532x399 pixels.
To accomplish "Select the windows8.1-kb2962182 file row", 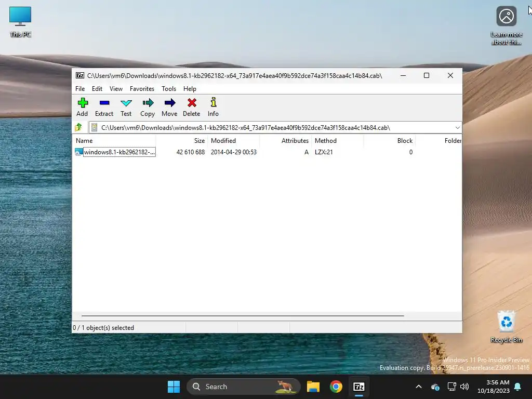I will pos(267,152).
